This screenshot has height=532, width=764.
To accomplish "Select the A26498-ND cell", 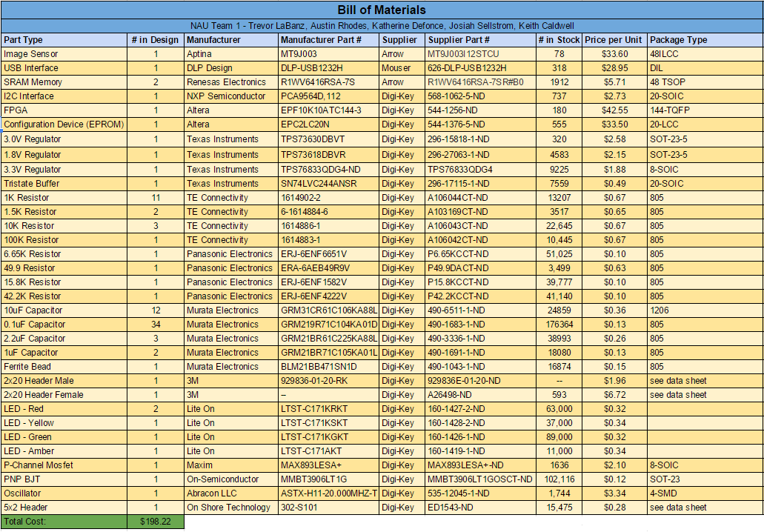I will [480, 396].
